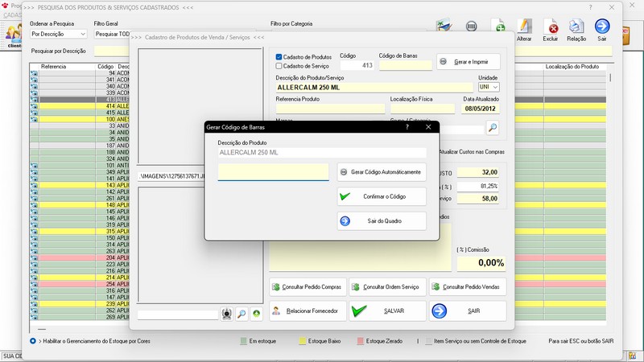Click the row icon beside code 100
Image resolution: width=644 pixels, height=362 pixels.
[x=34, y=119]
